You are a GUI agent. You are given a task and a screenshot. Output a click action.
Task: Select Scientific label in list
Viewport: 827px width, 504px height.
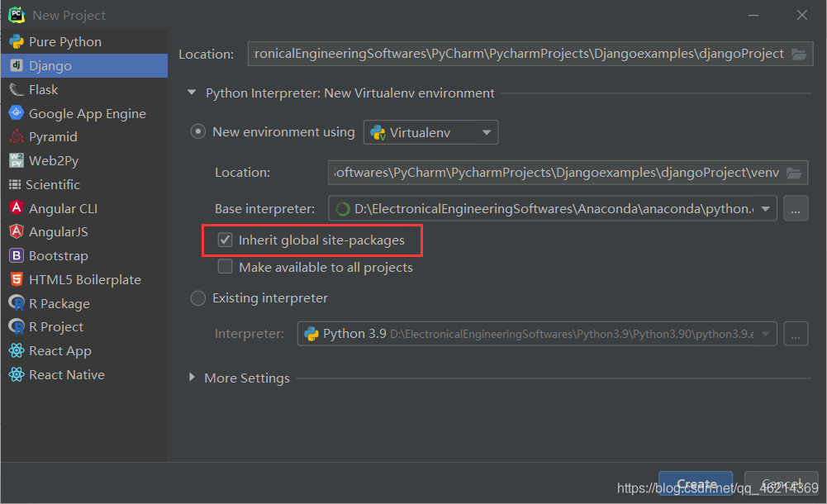click(x=53, y=184)
